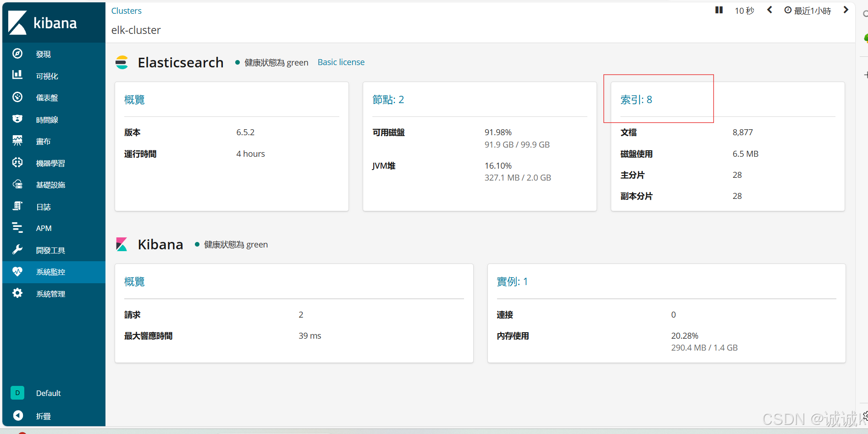Select APM label in the sidebar

tap(44, 228)
